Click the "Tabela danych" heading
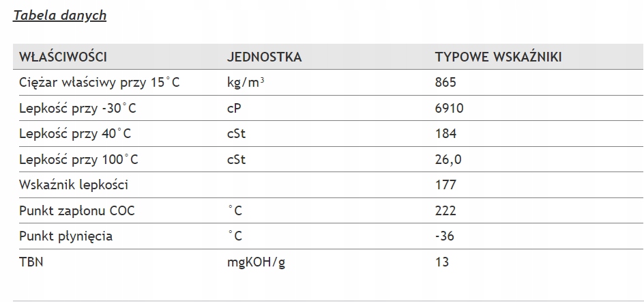Screen dimensions: 644x302 tap(60, 15)
